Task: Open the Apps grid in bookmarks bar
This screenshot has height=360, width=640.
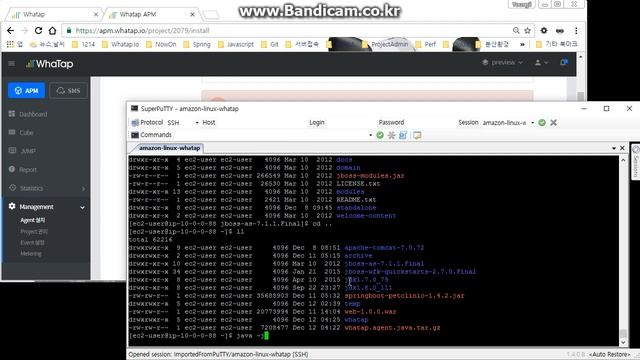Action: click(x=10, y=44)
